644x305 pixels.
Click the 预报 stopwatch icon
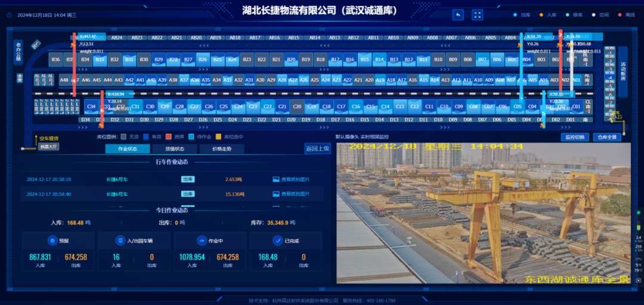52,241
